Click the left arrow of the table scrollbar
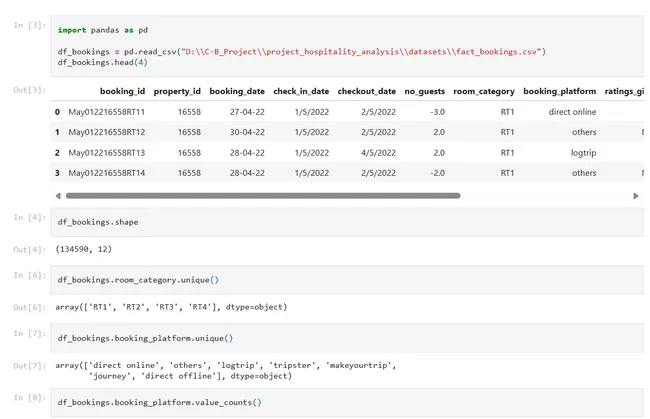Image resolution: width=650 pixels, height=419 pixels. pos(58,196)
